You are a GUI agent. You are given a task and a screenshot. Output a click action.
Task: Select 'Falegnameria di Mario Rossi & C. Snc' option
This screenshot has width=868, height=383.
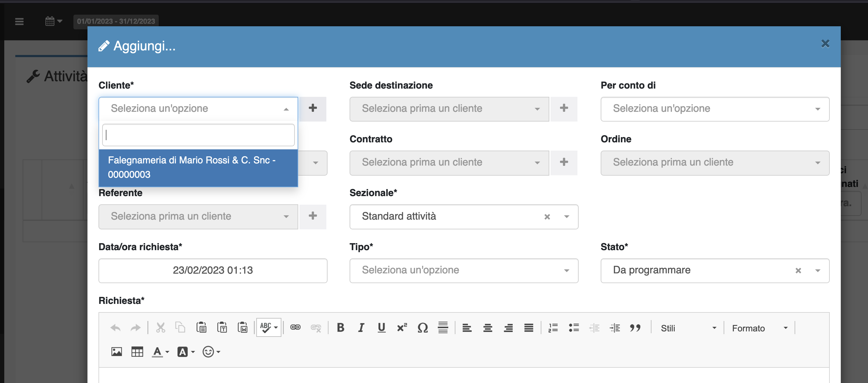click(x=198, y=167)
